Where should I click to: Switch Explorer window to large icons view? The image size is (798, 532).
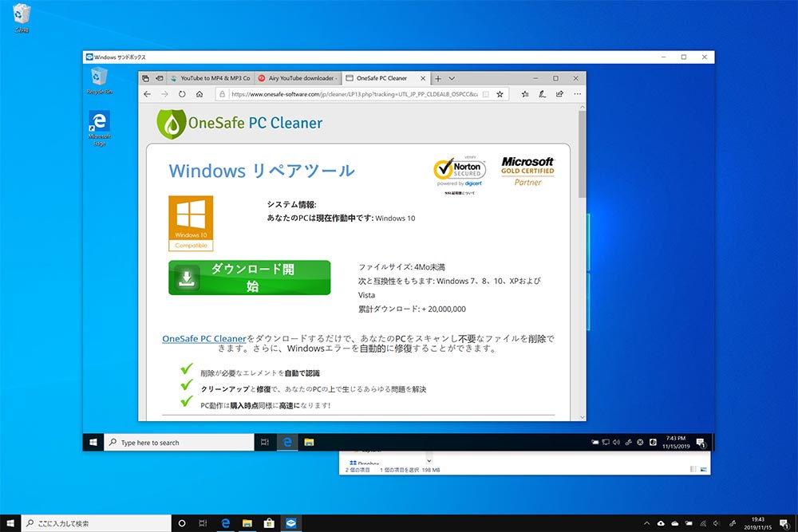pos(703,470)
